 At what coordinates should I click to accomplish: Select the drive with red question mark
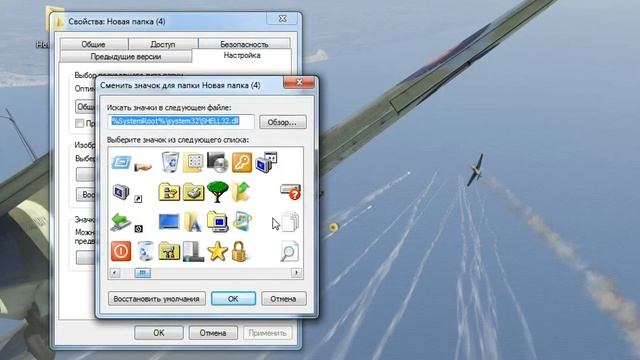click(x=291, y=192)
